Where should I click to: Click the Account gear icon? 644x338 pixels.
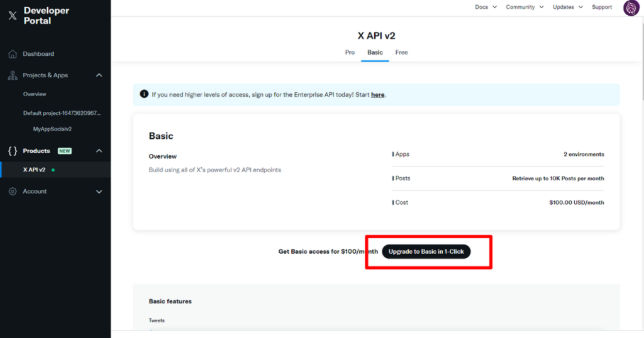click(13, 192)
